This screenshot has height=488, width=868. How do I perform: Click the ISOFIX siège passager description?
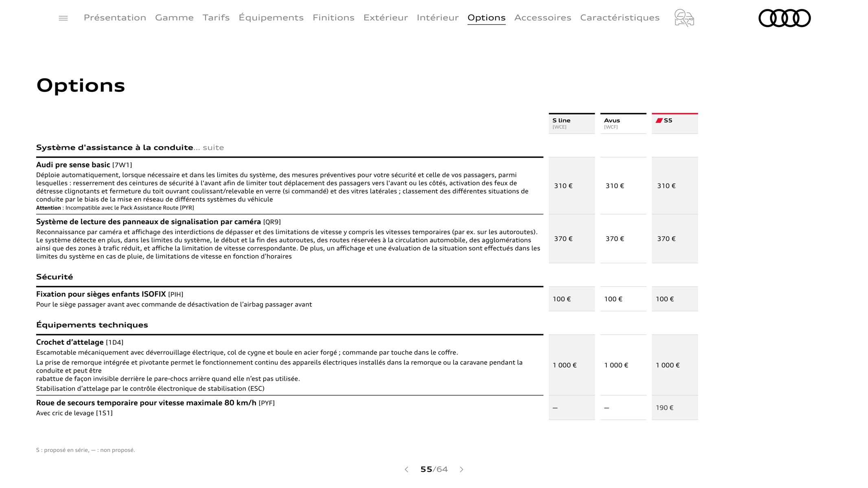(174, 305)
